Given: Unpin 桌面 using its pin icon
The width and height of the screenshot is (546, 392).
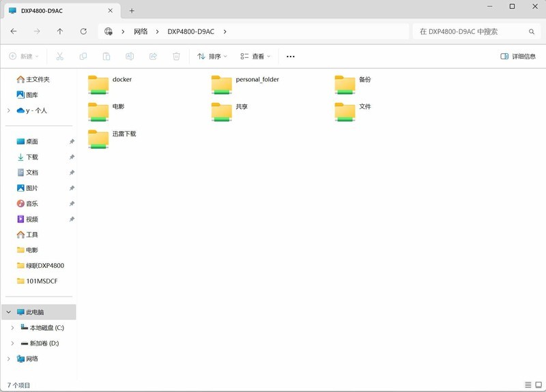Looking at the screenshot, I should click(x=72, y=142).
